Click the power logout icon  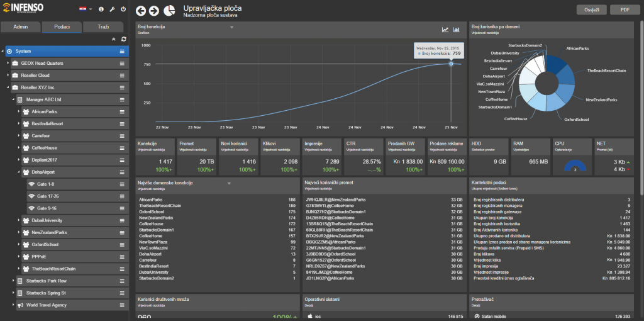123,10
